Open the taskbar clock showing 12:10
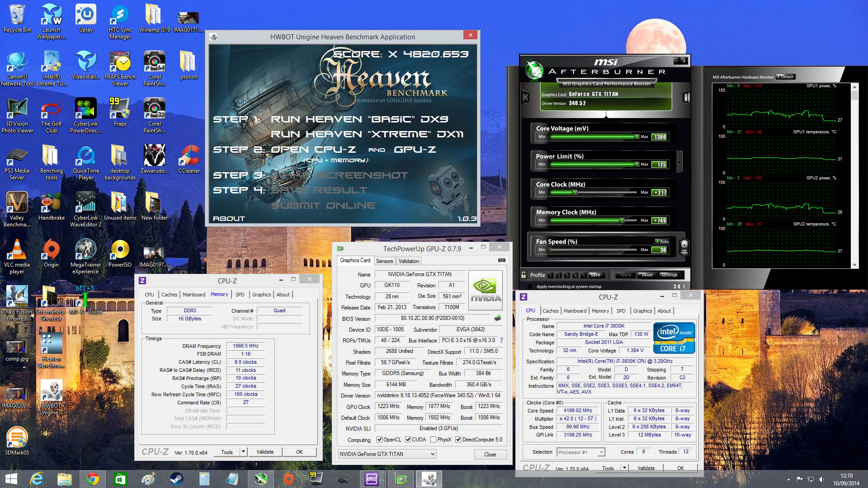The image size is (868, 488). 846,479
